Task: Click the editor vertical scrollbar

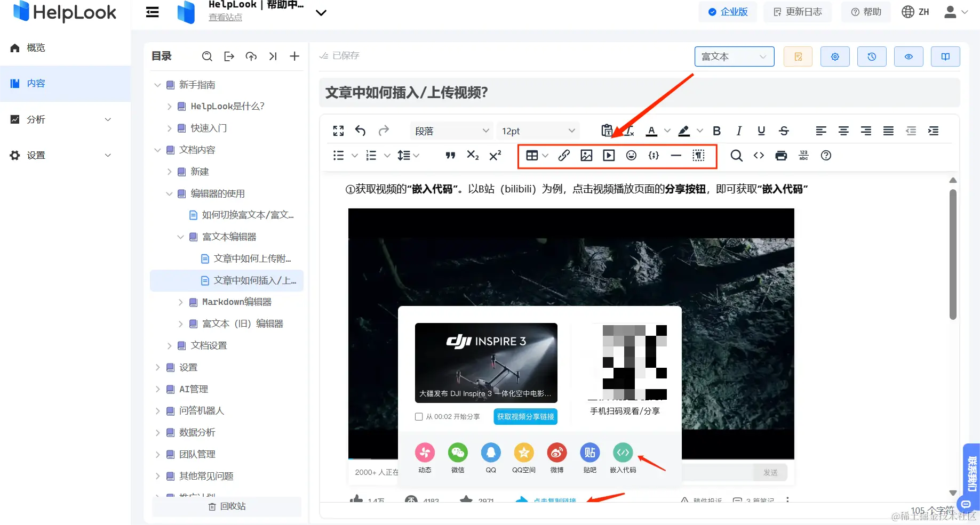Action: coord(953,254)
